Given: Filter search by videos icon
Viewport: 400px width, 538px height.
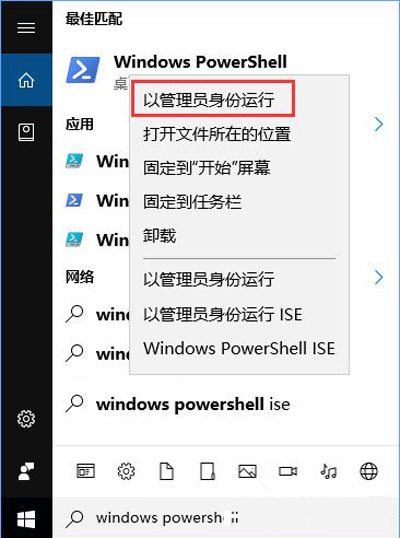Looking at the screenshot, I should (x=288, y=471).
